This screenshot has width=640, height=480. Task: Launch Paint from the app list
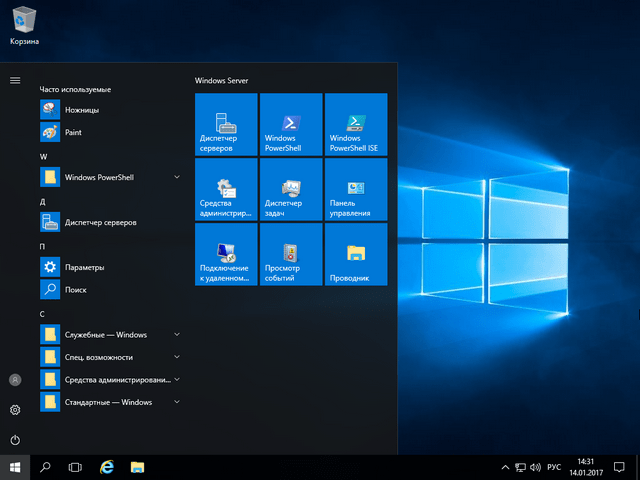point(73,132)
